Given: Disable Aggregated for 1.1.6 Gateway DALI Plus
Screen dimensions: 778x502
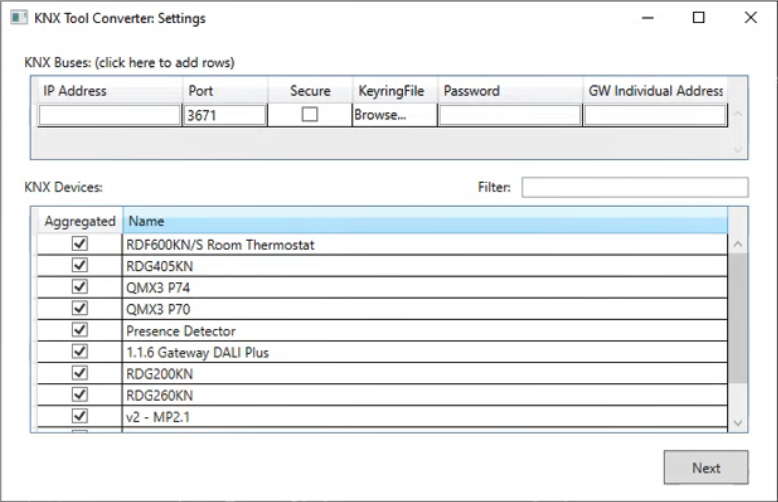Looking at the screenshot, I should [x=80, y=352].
